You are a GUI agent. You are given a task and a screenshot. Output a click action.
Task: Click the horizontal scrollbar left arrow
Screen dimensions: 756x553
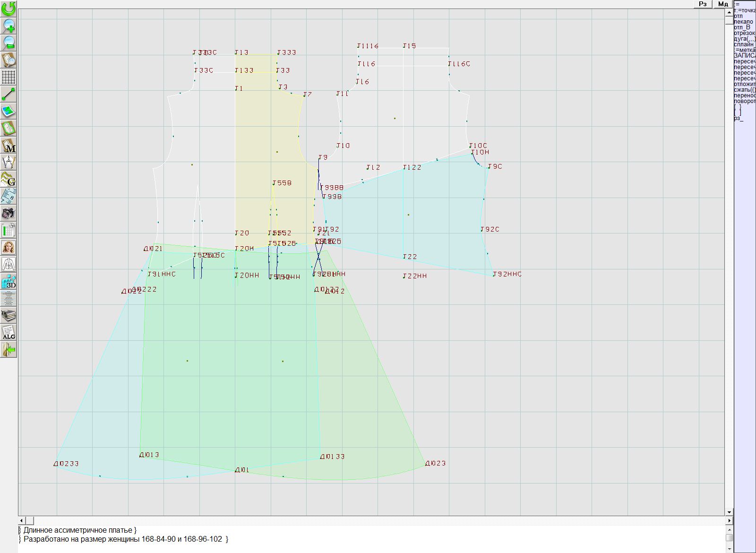[x=22, y=520]
